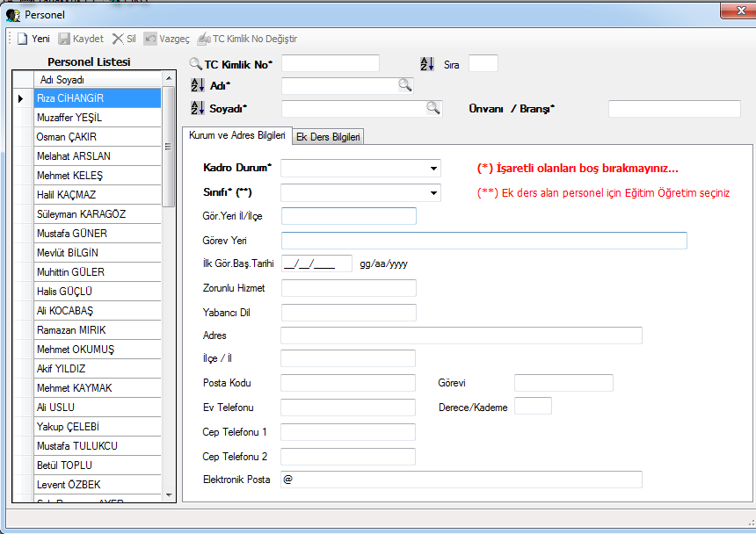Click the A-Z sort icon beside Adı

click(198, 85)
